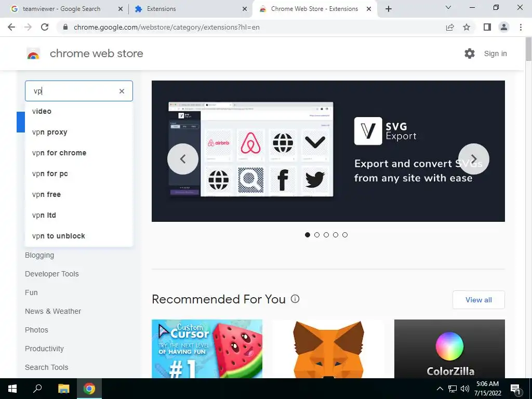Screen dimensions: 532x399
Task: Select the third carousel dot
Action: [x=326, y=235]
